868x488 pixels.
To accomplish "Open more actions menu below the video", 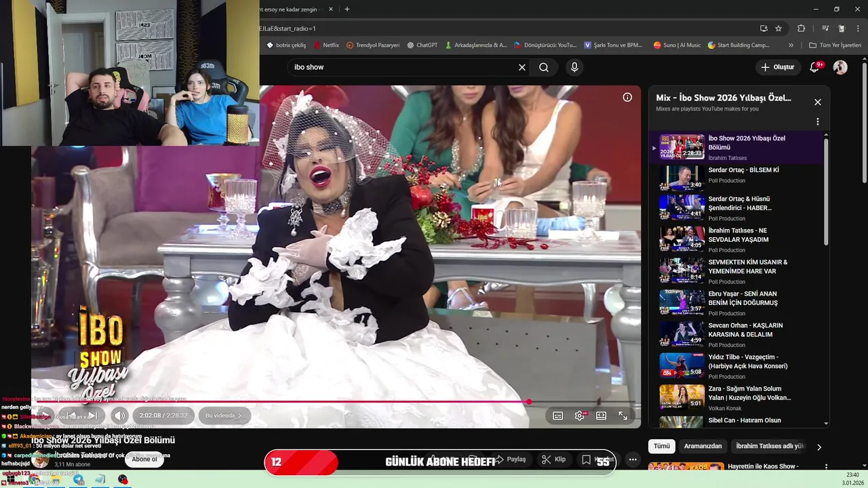I will tap(633, 460).
